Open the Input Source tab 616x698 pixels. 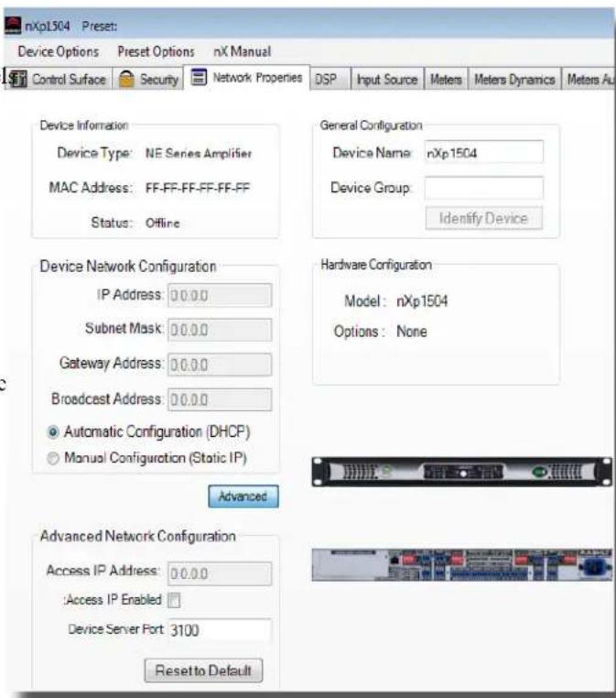pos(387,80)
